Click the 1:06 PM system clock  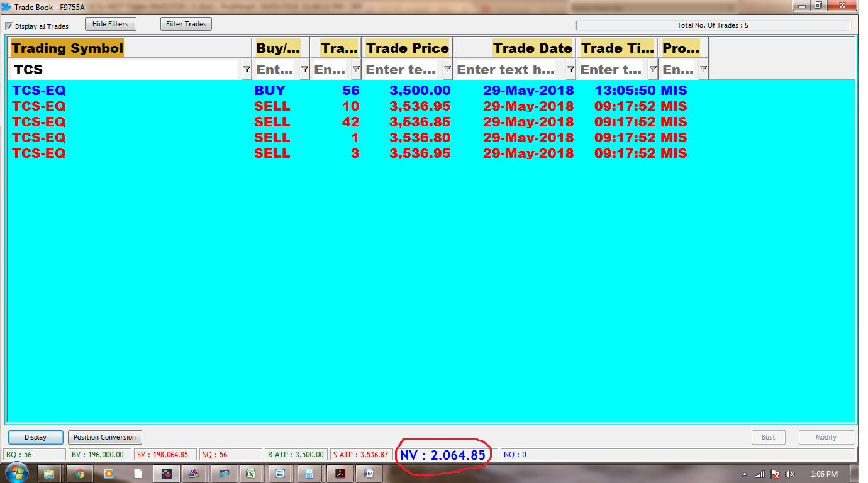tap(824, 474)
